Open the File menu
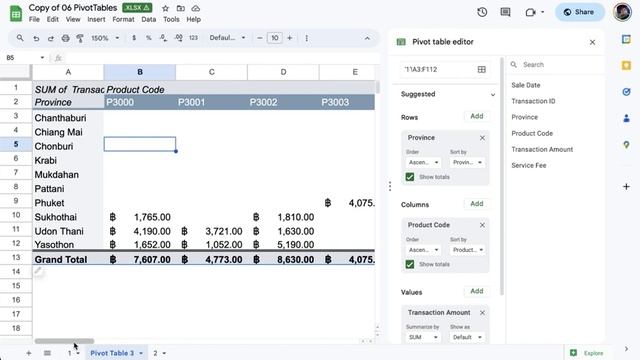 (34, 19)
